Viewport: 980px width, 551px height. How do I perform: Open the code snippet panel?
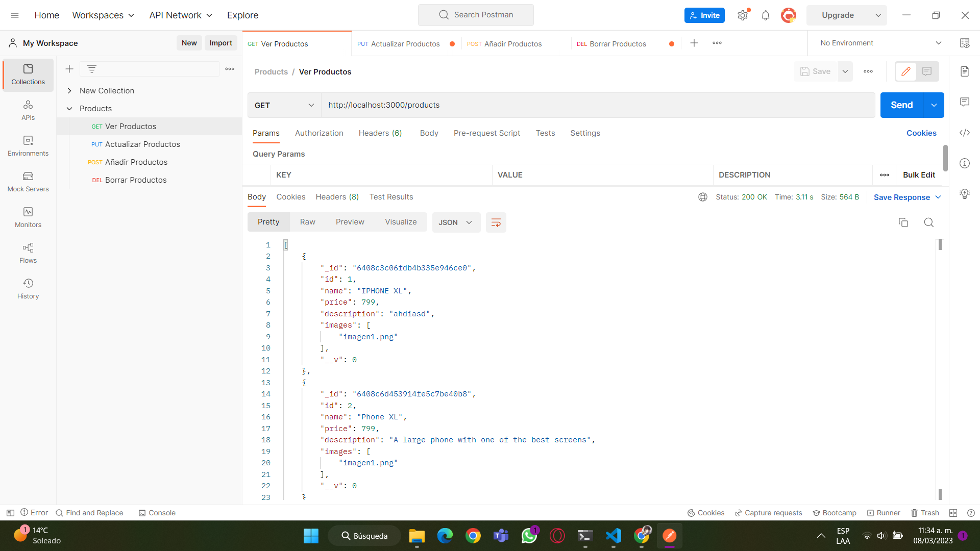tap(965, 133)
